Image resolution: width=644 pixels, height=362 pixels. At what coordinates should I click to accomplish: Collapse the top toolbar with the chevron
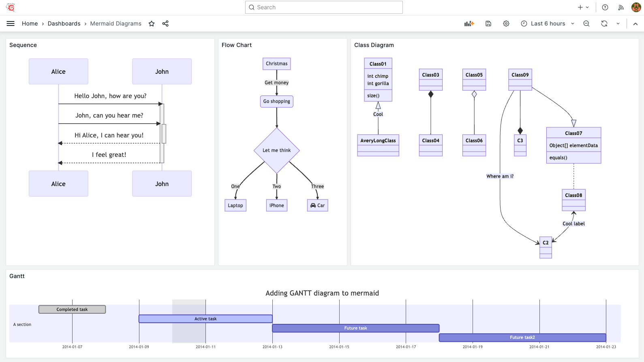click(x=635, y=24)
